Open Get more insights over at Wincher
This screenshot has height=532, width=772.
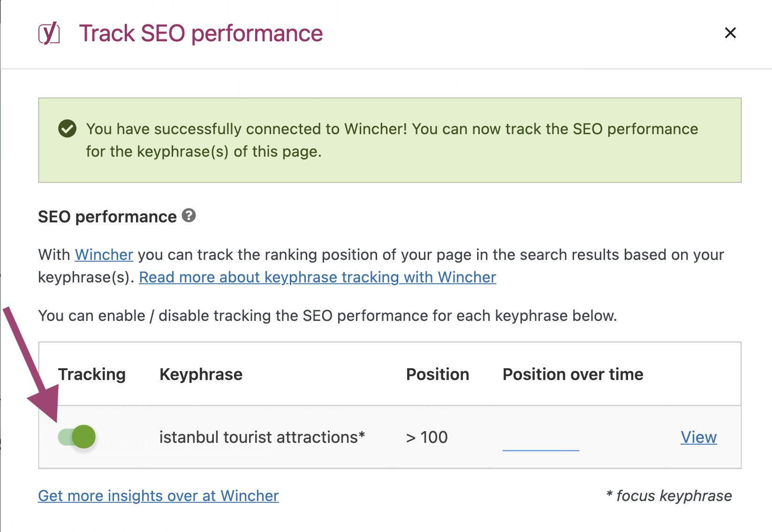click(159, 496)
